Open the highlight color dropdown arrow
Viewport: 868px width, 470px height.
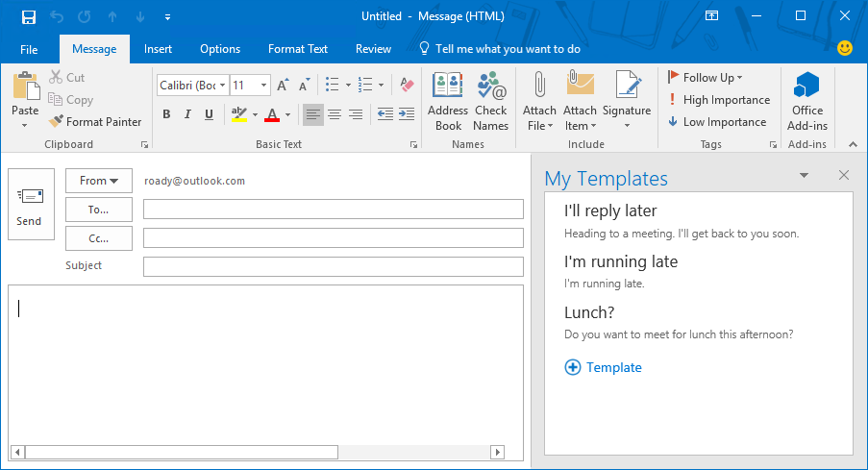coord(255,115)
